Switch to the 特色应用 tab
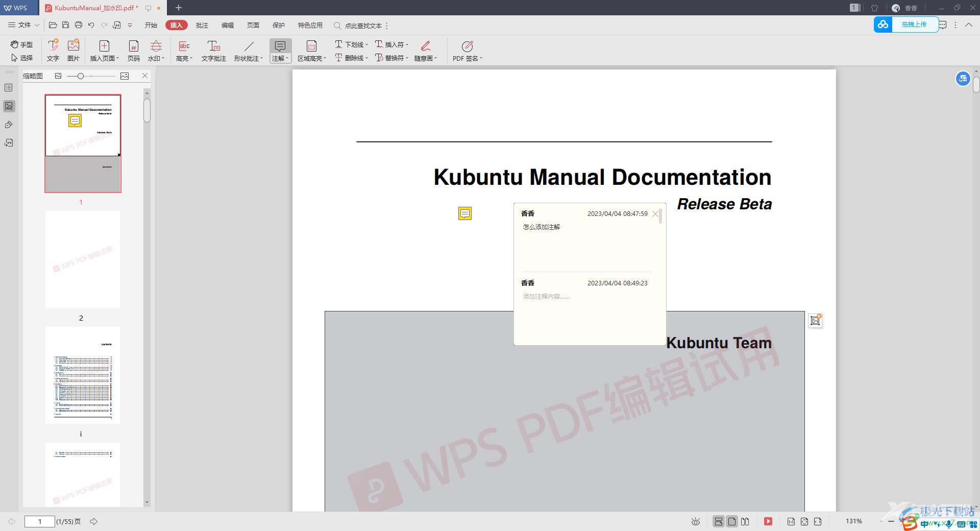Screen dimensions: 980x531 click(x=310, y=25)
